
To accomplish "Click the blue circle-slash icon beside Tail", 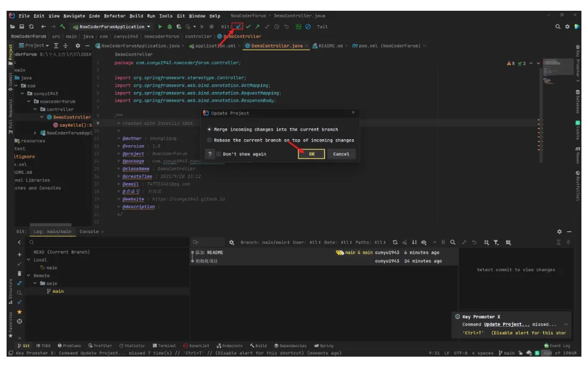I will 308,27.
